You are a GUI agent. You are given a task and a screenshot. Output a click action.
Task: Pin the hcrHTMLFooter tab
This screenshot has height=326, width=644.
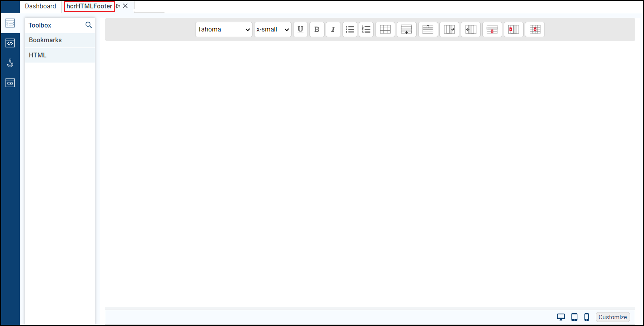point(118,6)
